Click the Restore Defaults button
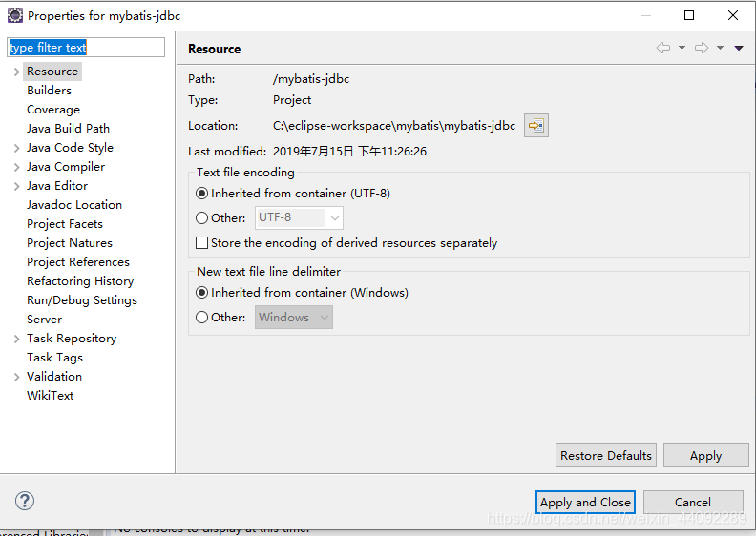The height and width of the screenshot is (536, 756). point(606,456)
